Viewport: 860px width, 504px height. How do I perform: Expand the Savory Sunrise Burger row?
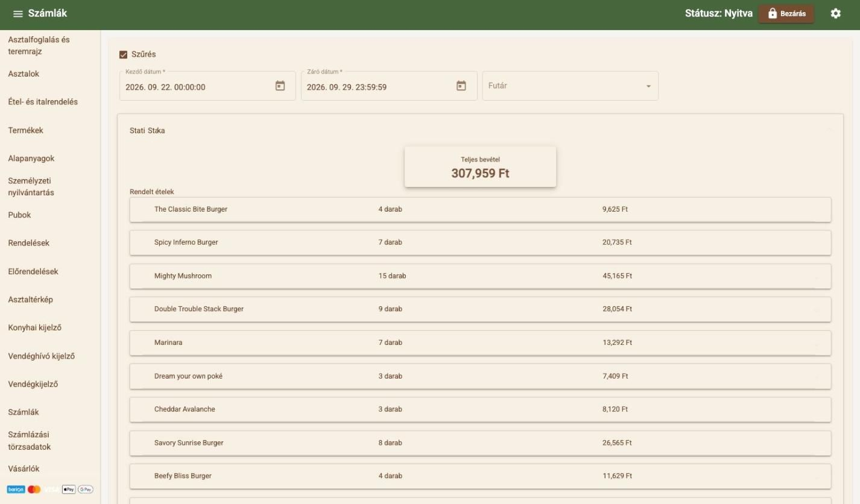[480, 443]
